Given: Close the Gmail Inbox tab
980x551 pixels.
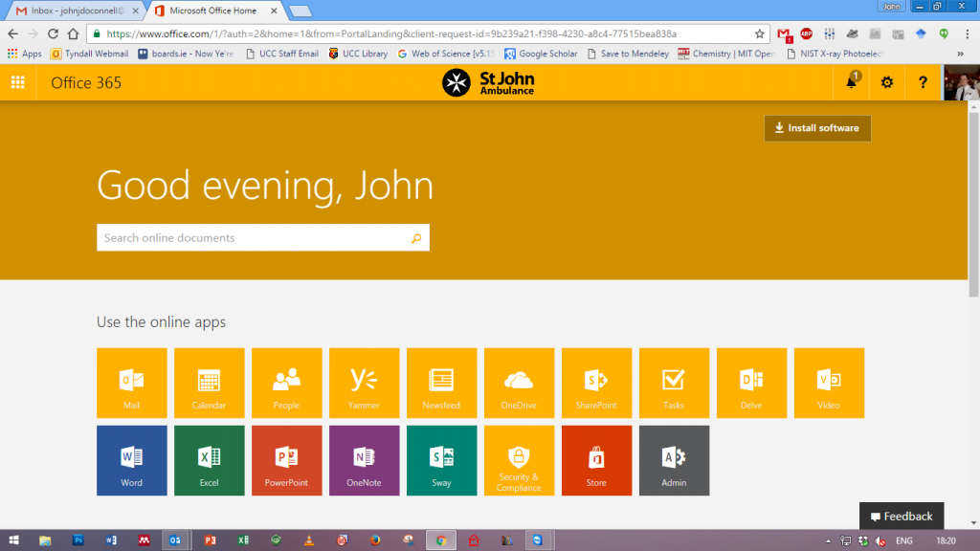Looking at the screenshot, I should pos(135,11).
